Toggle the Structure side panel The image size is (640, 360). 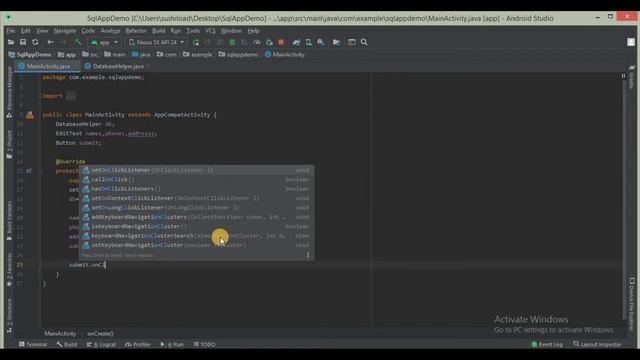coord(9,316)
